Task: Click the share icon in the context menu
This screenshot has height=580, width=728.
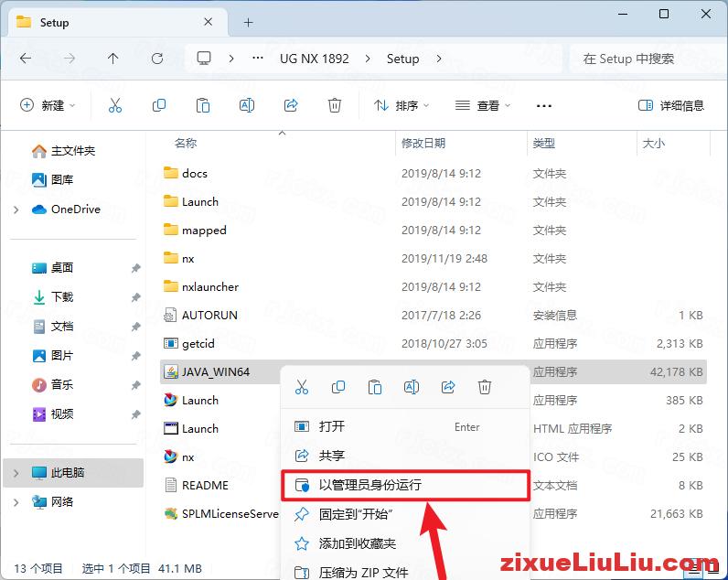Action: coord(448,386)
